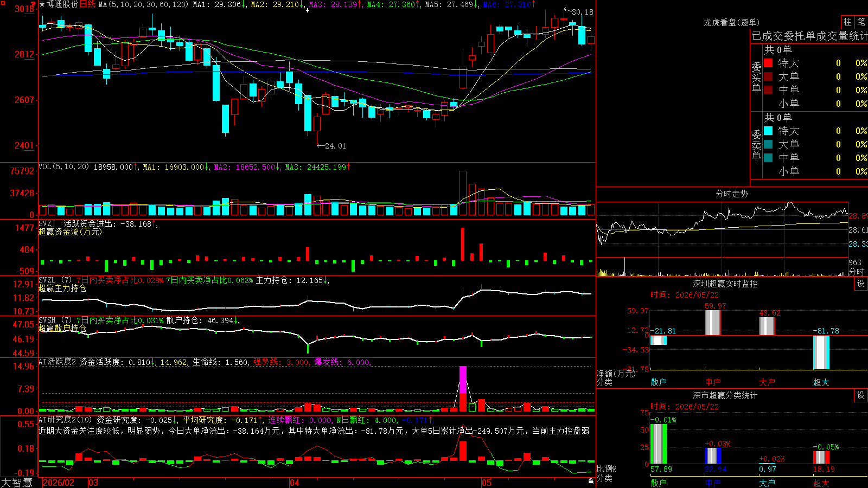Click the teal 中单 swatch under 委卖单
The height and width of the screenshot is (488, 868).
[768, 158]
